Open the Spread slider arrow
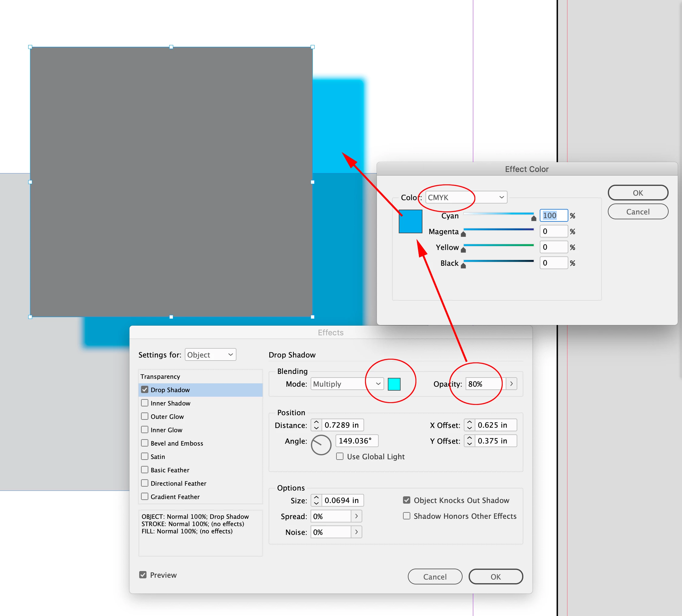 tap(356, 516)
